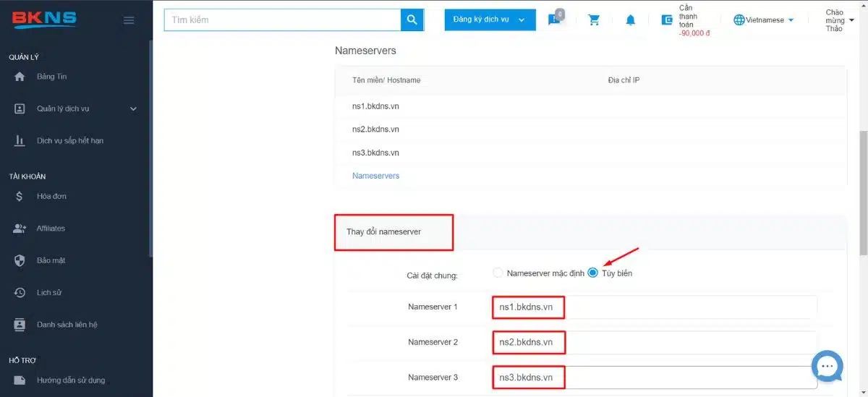Image resolution: width=868 pixels, height=397 pixels.
Task: Click the Quản lý dịch vụ icon
Action: (20, 108)
